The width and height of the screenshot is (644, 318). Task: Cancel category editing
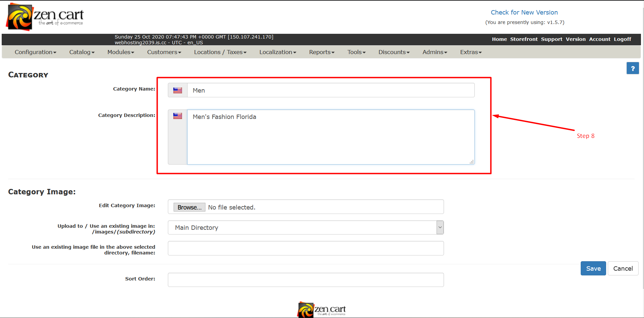pos(623,268)
